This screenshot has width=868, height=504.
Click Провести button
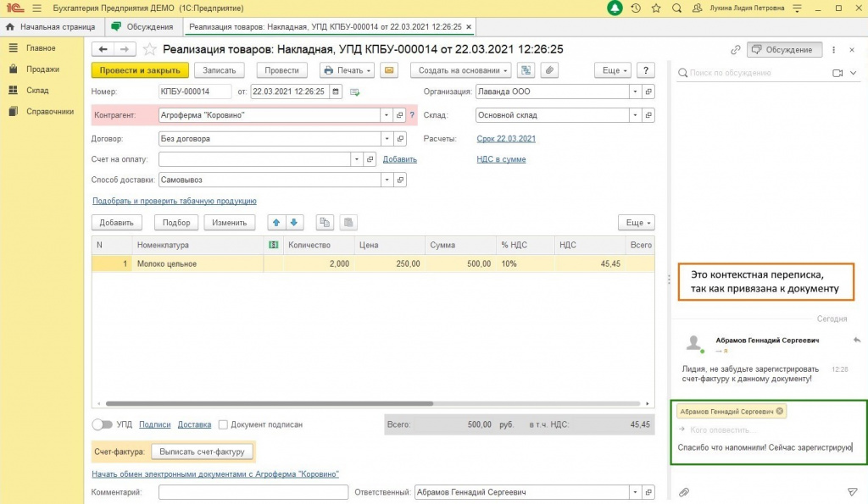pos(281,70)
